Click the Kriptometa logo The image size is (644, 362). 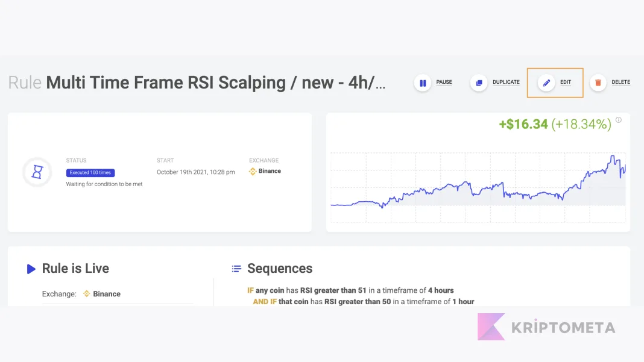tap(546, 327)
